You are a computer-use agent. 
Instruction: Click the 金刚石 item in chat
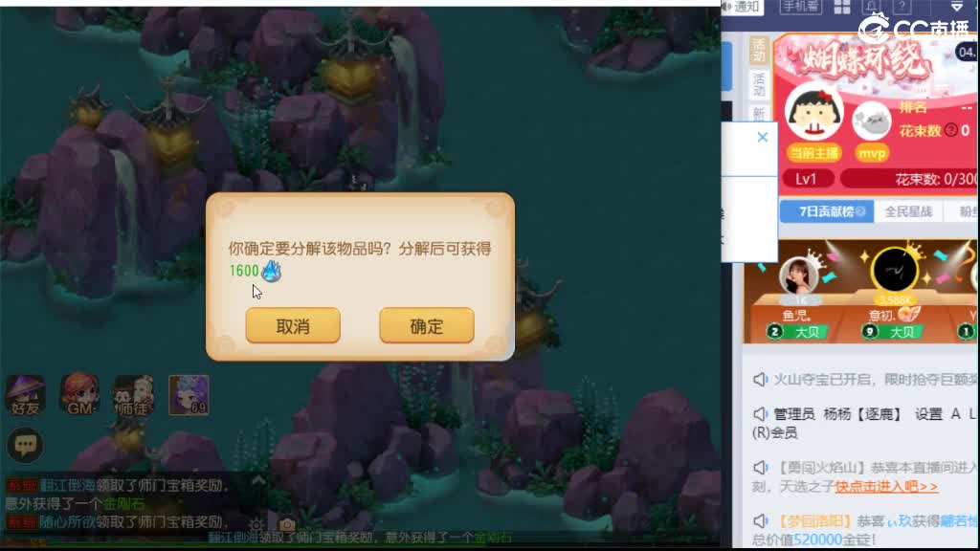click(x=123, y=503)
